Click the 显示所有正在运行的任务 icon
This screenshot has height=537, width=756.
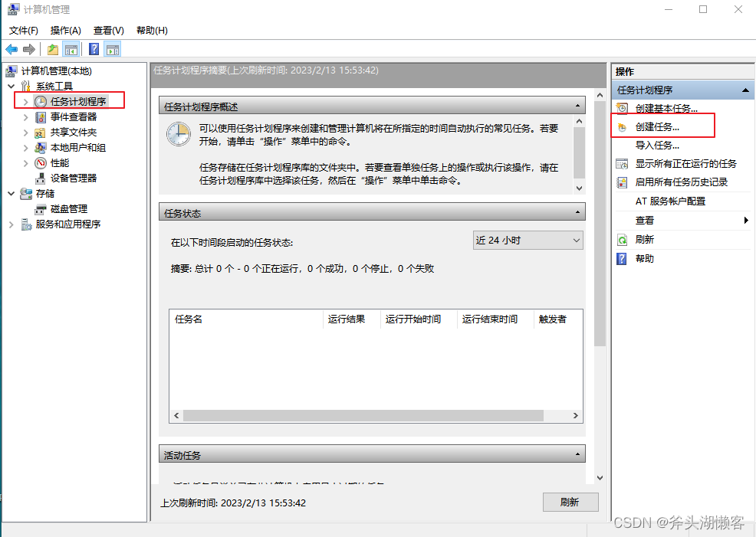pyautogui.click(x=621, y=163)
